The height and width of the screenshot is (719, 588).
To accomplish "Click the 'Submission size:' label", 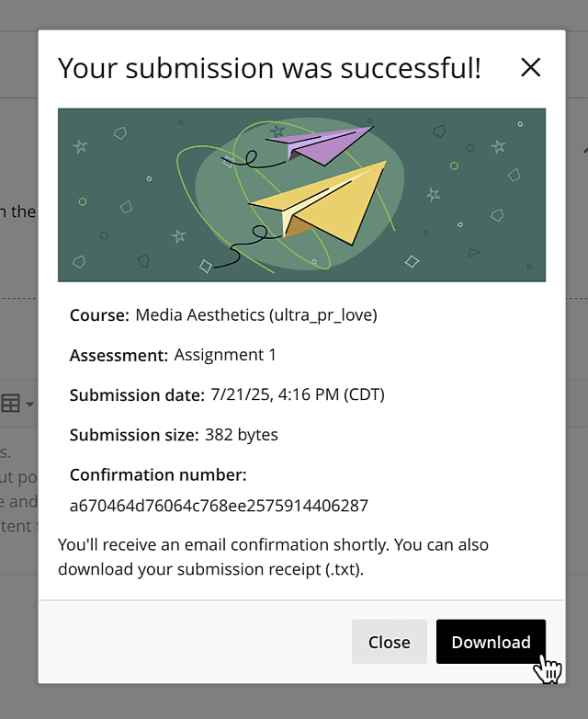I will [134, 435].
